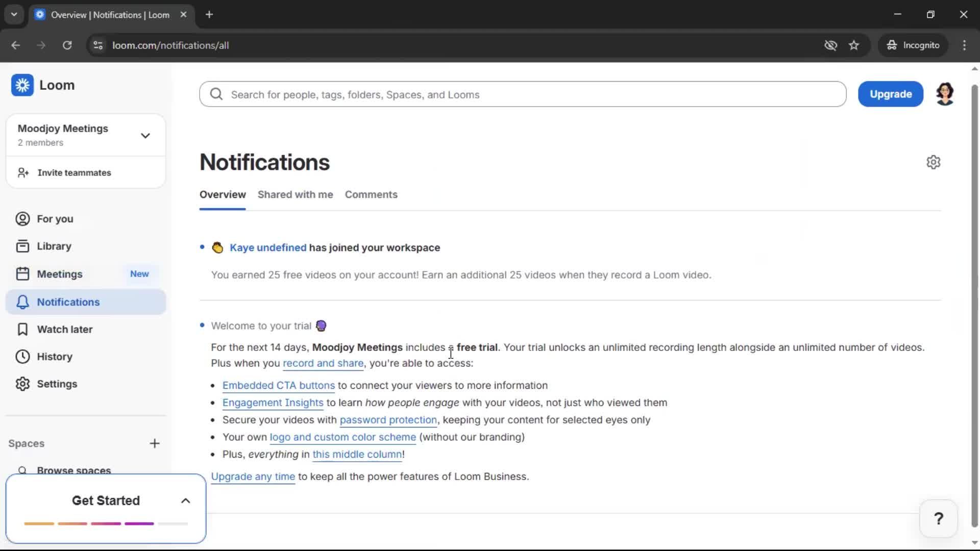
Task: Open your profile avatar
Action: click(x=945, y=94)
